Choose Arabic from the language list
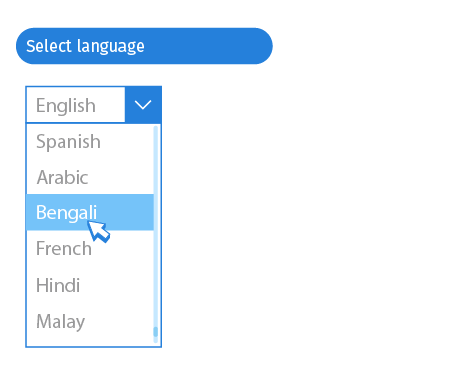This screenshot has width=459, height=375. click(90, 177)
